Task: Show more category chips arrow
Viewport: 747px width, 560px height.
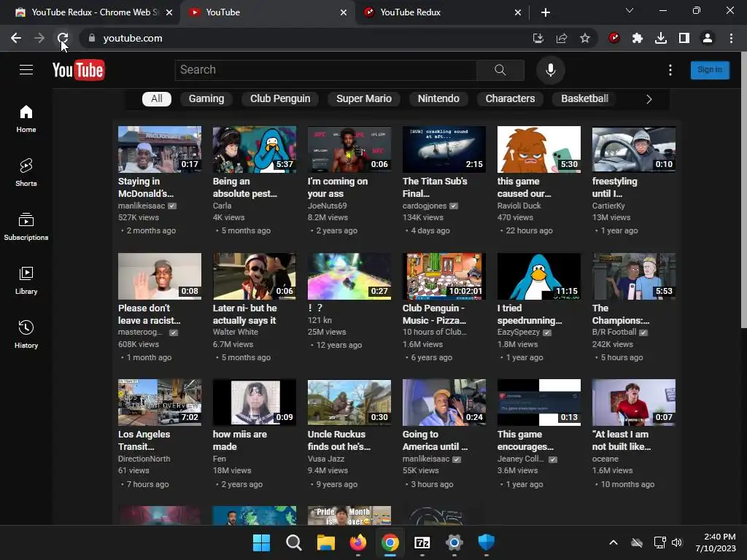Action: (649, 99)
